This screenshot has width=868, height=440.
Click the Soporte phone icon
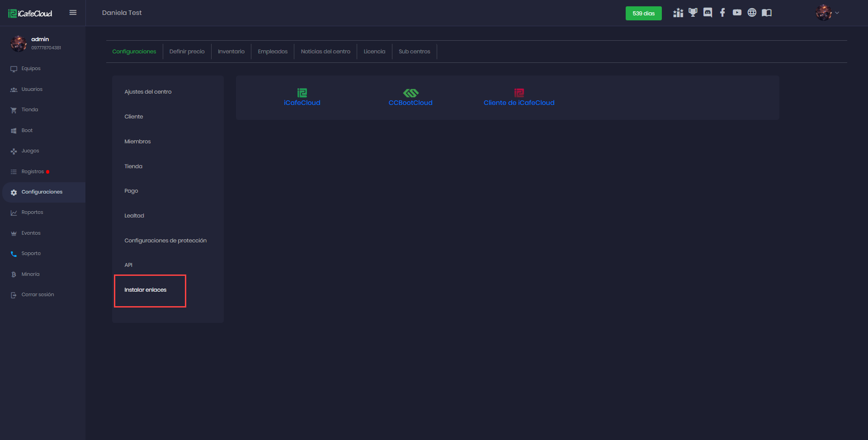pyautogui.click(x=14, y=254)
